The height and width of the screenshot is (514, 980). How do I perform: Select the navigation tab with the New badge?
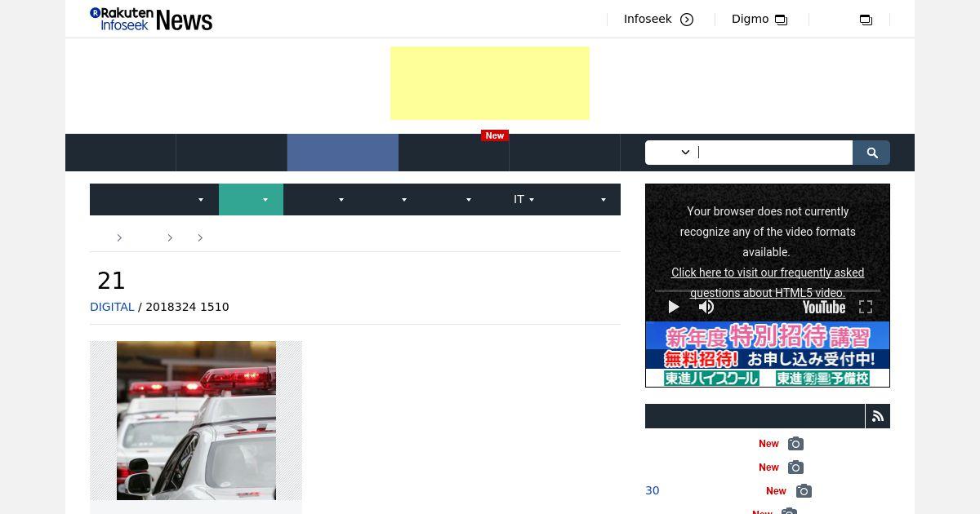pyautogui.click(x=454, y=153)
